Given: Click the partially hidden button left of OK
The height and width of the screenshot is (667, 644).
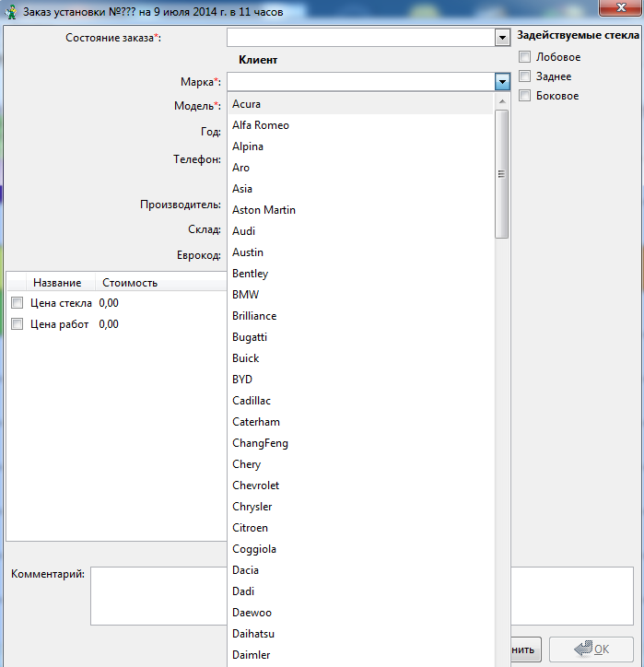Looking at the screenshot, I should pyautogui.click(x=526, y=649).
